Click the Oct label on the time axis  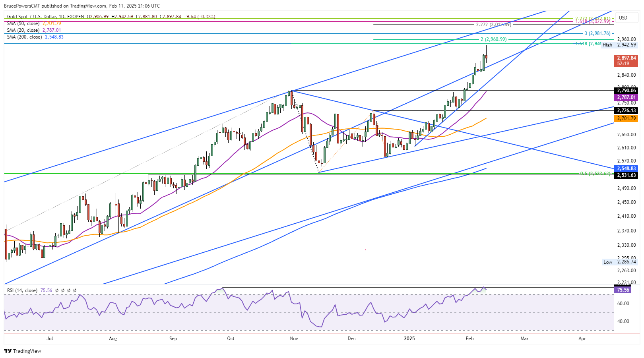tap(231, 339)
